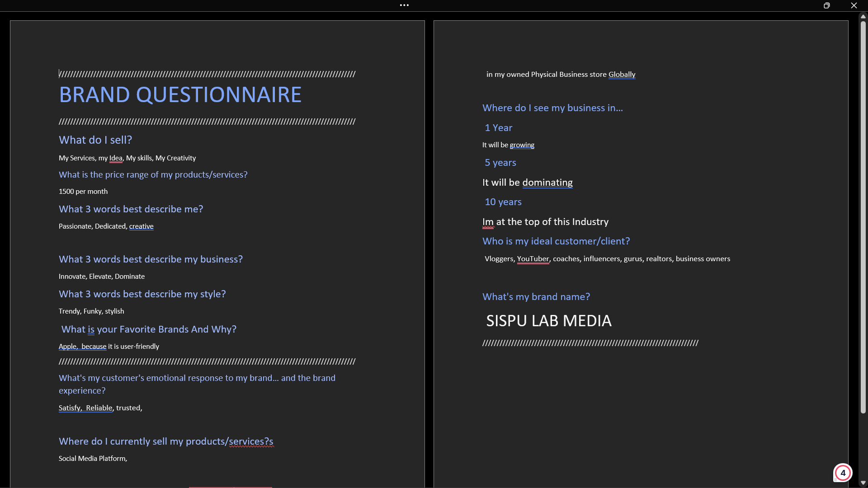
Task: Click the underlined word 'growing'
Action: [522, 145]
